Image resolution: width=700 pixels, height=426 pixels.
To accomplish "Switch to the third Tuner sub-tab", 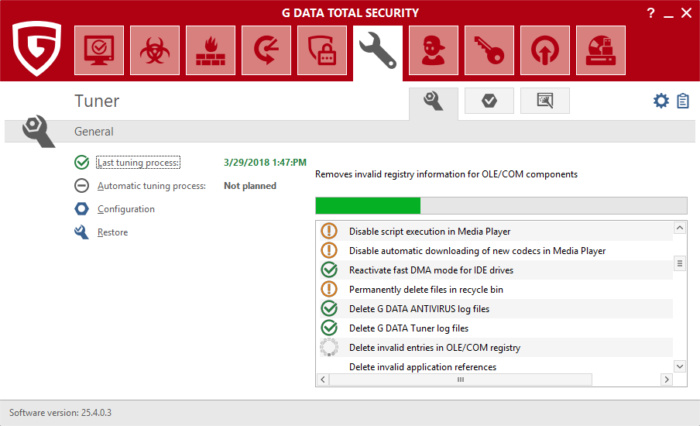I will click(x=544, y=101).
